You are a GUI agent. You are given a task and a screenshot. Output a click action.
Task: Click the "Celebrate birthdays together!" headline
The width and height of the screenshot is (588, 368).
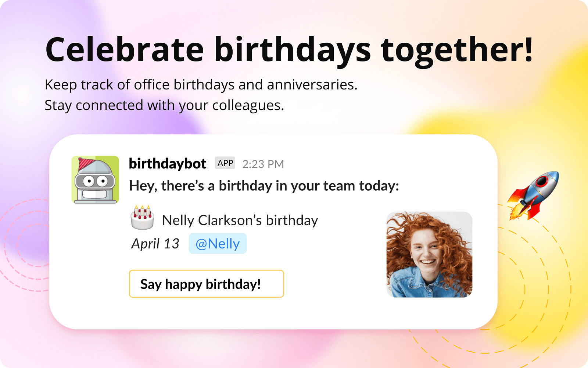pyautogui.click(x=289, y=50)
